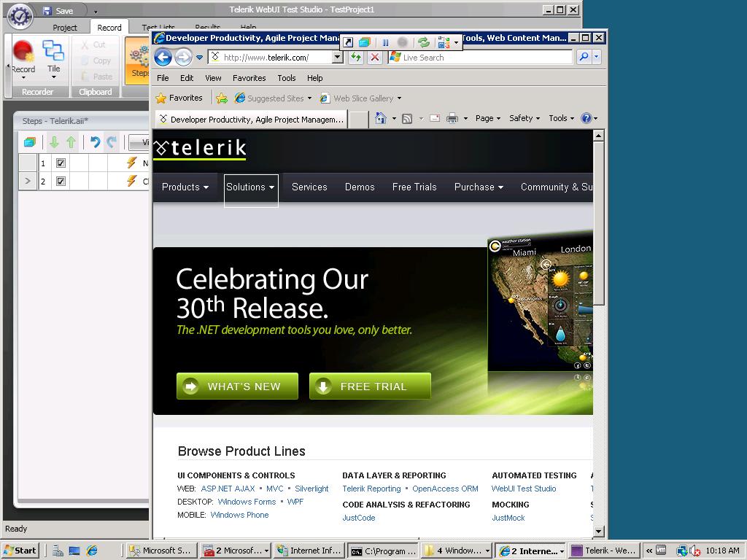Screen dimensions: 747x560
Task: Click the Windows Start button
Action: [x=20, y=551]
